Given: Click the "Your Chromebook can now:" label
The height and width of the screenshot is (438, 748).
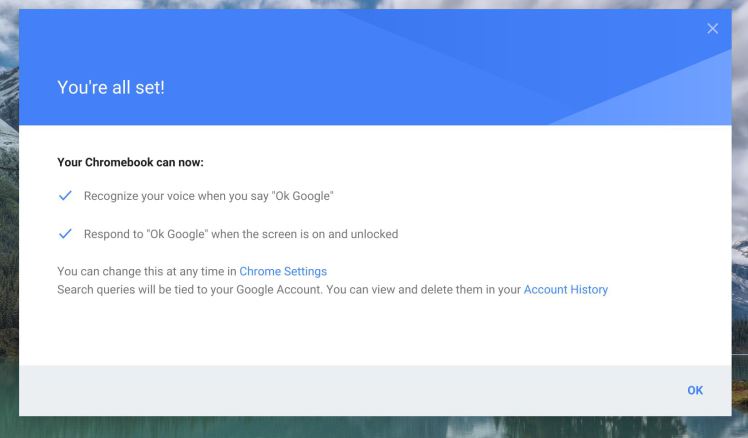Looking at the screenshot, I should point(130,162).
